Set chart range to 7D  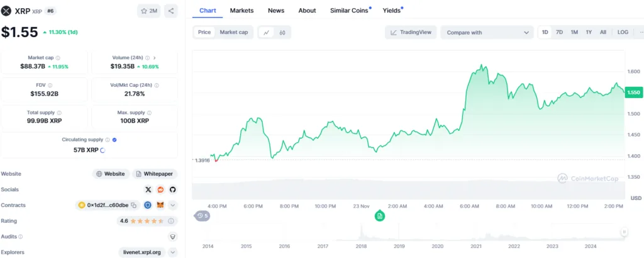(559, 32)
